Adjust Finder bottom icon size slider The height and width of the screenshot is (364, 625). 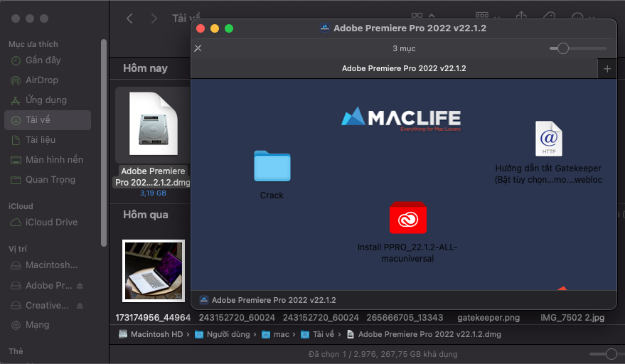[611, 353]
